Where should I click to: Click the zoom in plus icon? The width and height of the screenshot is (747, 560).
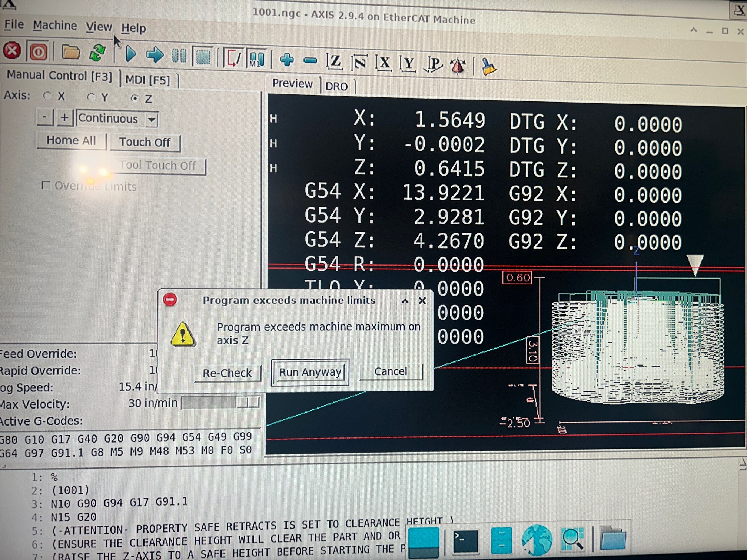tap(287, 60)
